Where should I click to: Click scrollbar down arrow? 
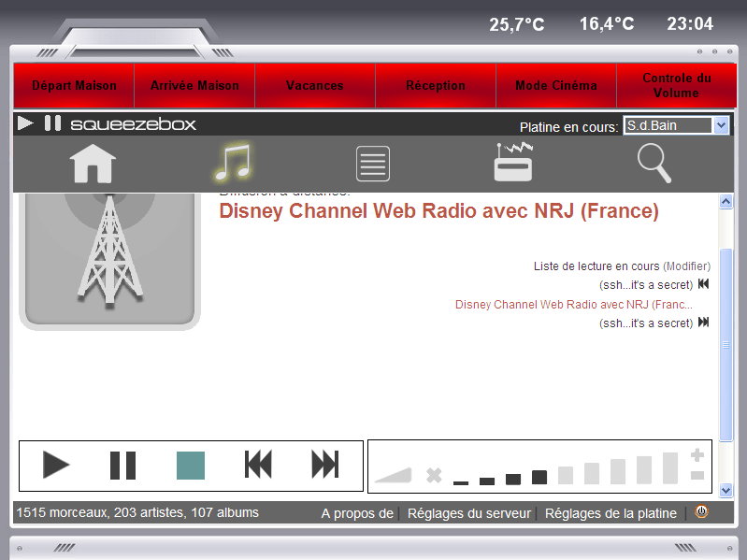coord(725,490)
